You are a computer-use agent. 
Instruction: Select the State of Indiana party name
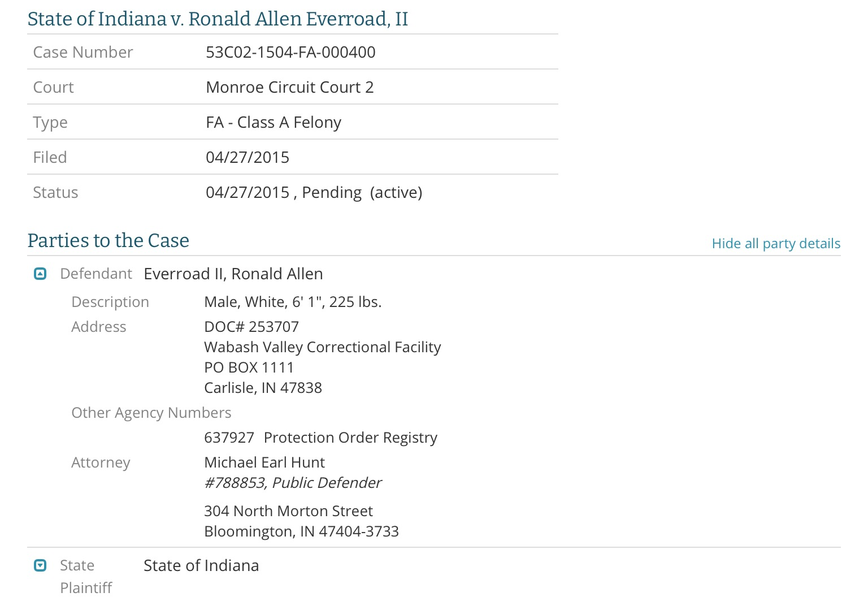click(201, 565)
